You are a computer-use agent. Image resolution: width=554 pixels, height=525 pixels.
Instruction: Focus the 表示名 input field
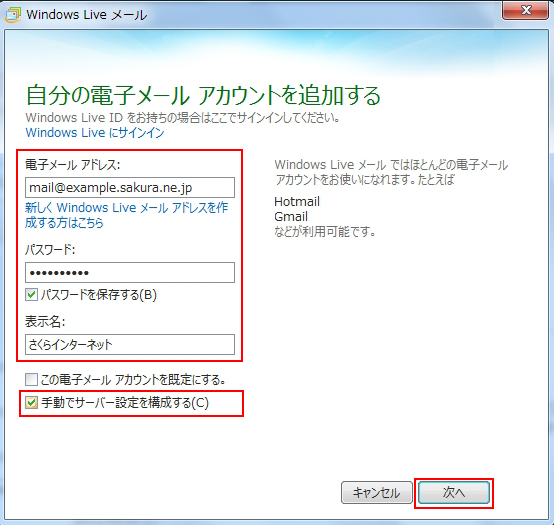(x=130, y=344)
